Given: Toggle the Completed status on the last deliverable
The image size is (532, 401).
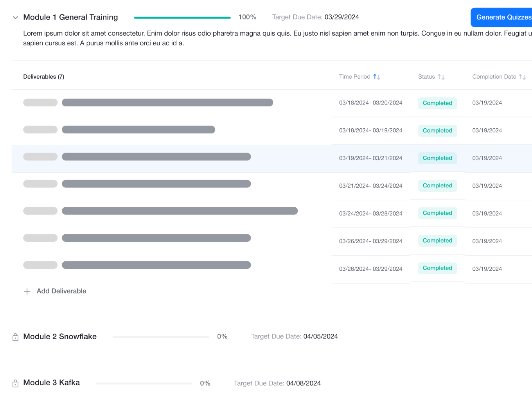Looking at the screenshot, I should click(437, 268).
